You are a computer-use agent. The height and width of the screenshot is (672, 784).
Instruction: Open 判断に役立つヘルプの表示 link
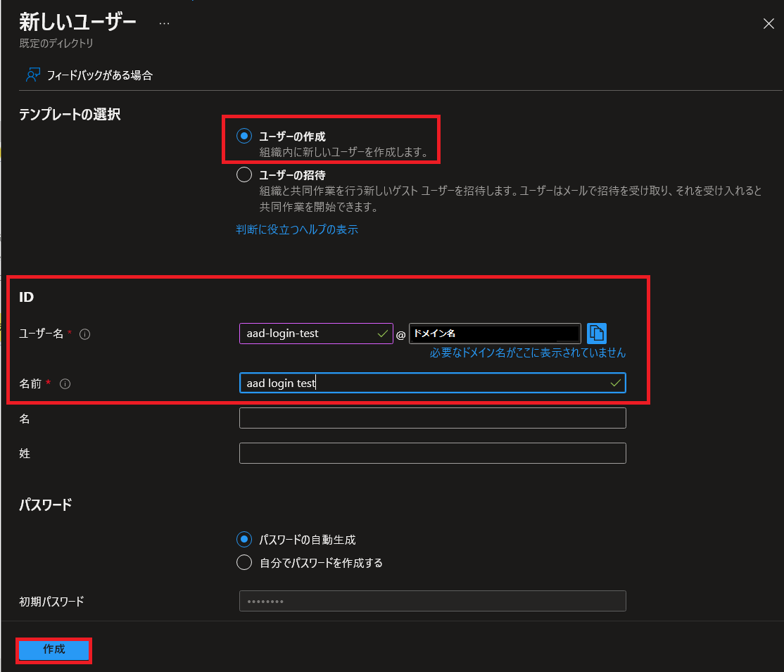click(x=297, y=229)
